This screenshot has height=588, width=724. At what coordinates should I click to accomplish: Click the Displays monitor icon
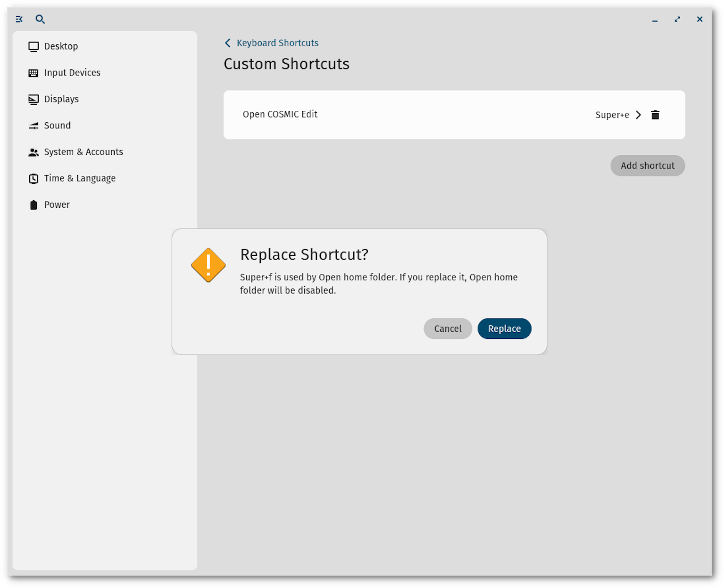click(x=33, y=99)
